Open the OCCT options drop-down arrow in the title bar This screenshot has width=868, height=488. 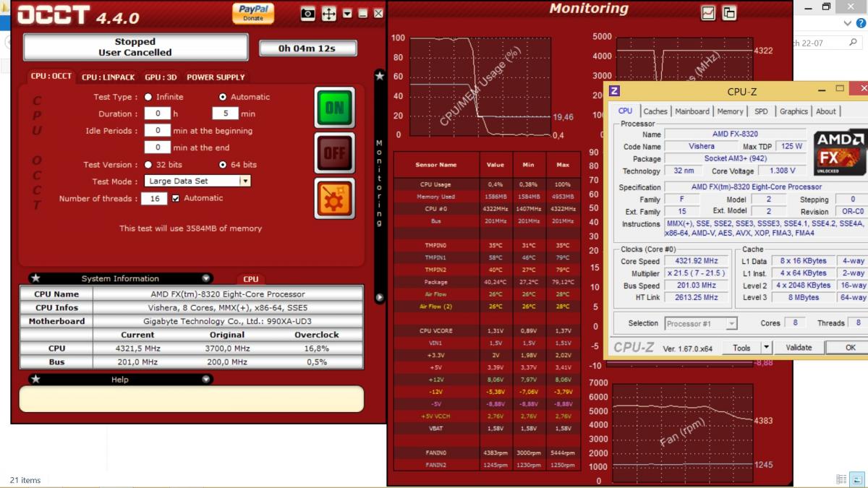pos(348,13)
